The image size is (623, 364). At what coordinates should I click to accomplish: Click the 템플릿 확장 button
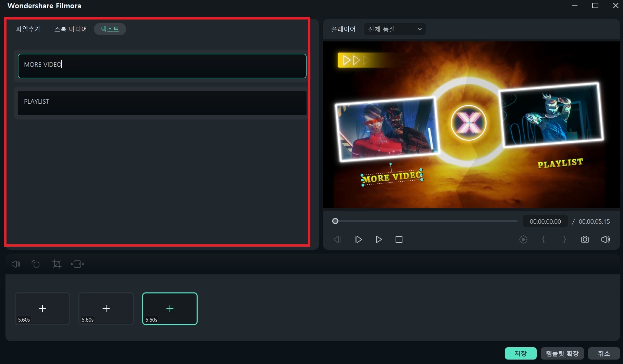pos(562,353)
